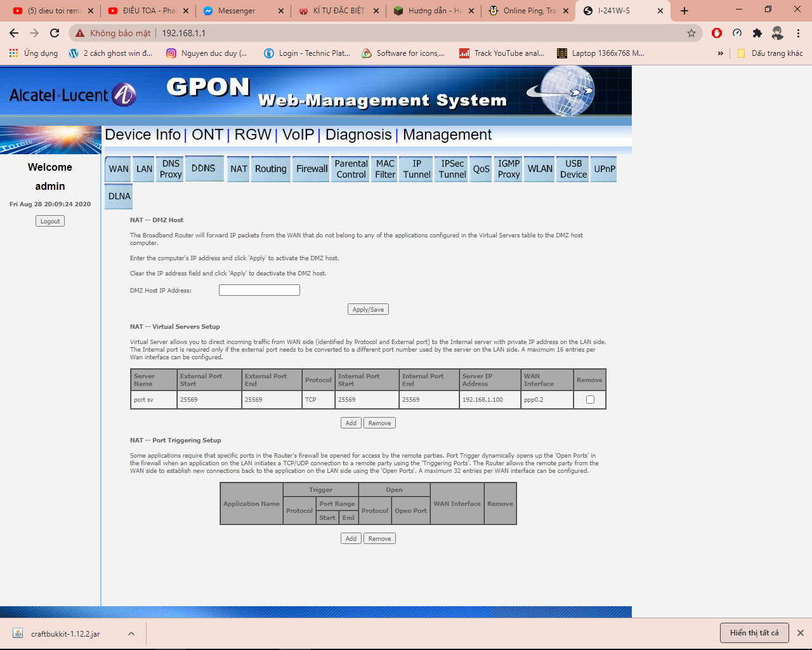Click the profile avatar icon
Screen dimensions: 812x650
click(778, 33)
